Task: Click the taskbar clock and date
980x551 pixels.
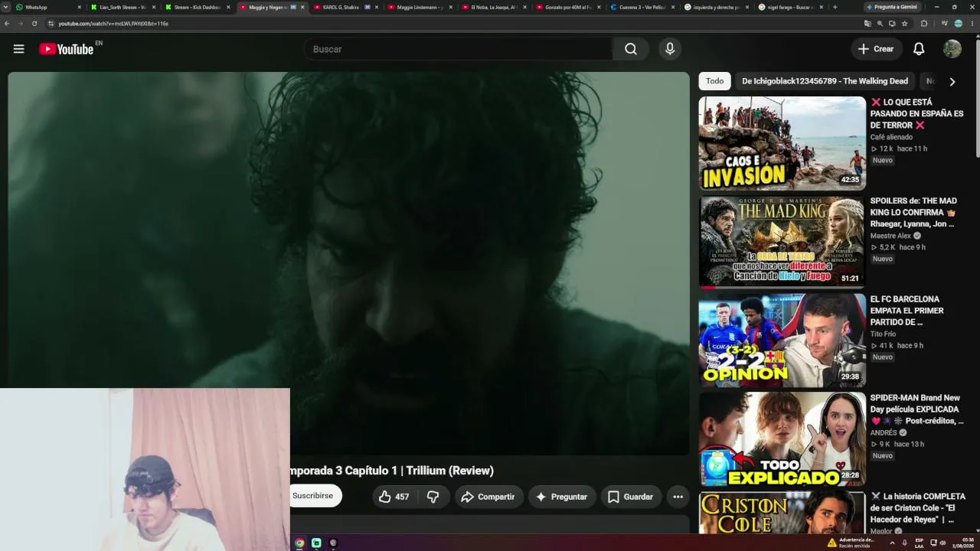Action: [x=962, y=543]
